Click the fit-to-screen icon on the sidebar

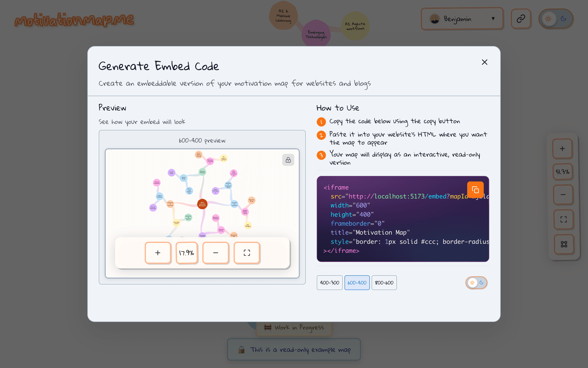(x=563, y=220)
